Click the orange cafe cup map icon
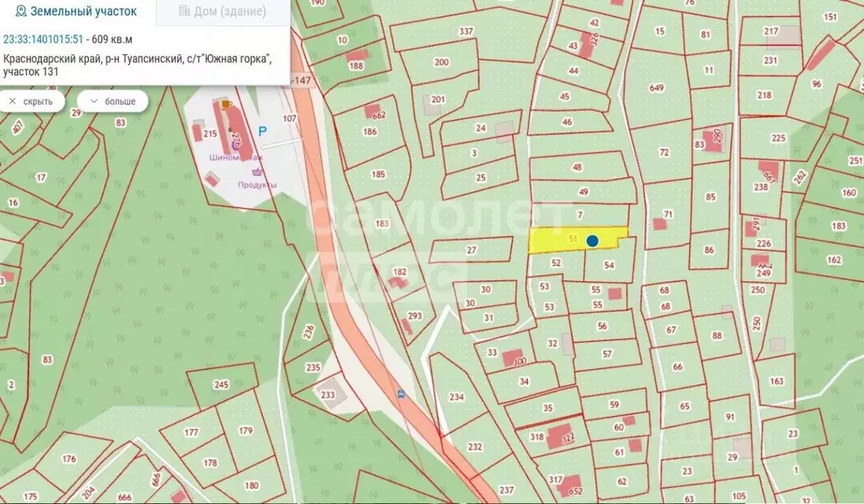The height and width of the screenshot is (504, 864). point(226,105)
